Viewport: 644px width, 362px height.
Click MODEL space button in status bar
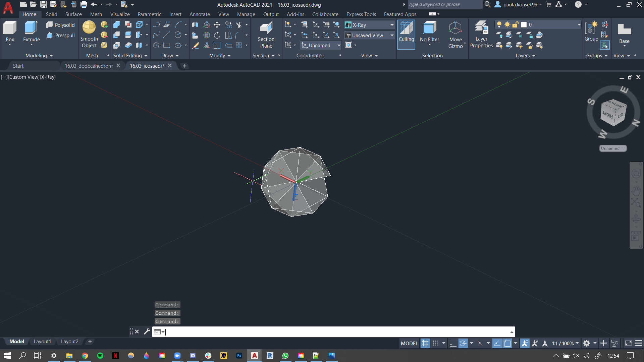coord(409,343)
